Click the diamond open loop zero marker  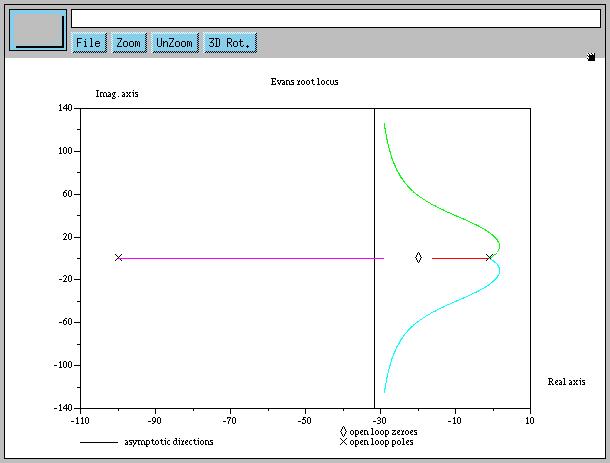(x=418, y=258)
